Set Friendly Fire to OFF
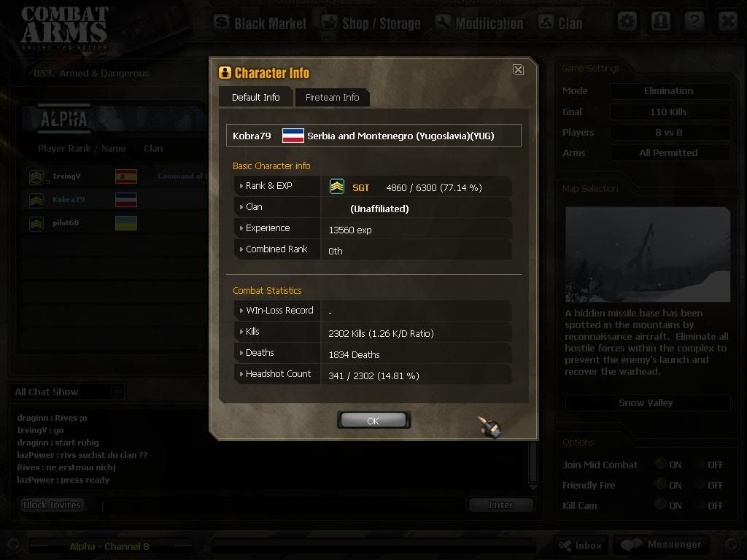747x560 pixels. [x=700, y=484]
